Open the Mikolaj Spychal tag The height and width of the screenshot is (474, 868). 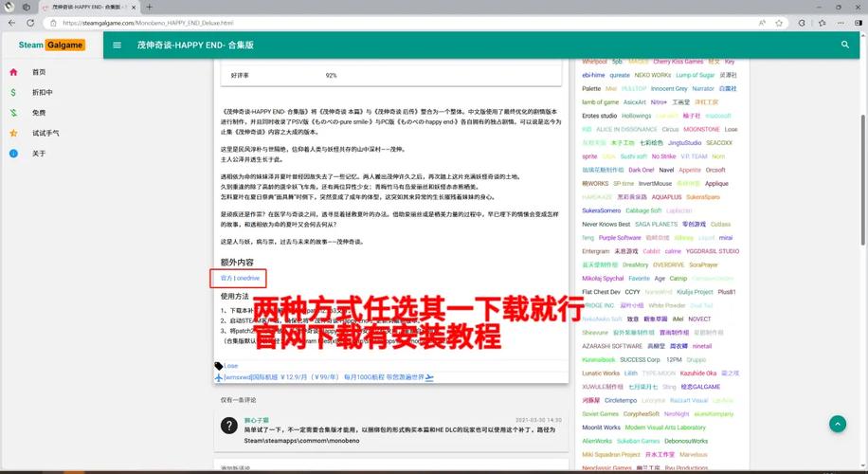tap(603, 278)
